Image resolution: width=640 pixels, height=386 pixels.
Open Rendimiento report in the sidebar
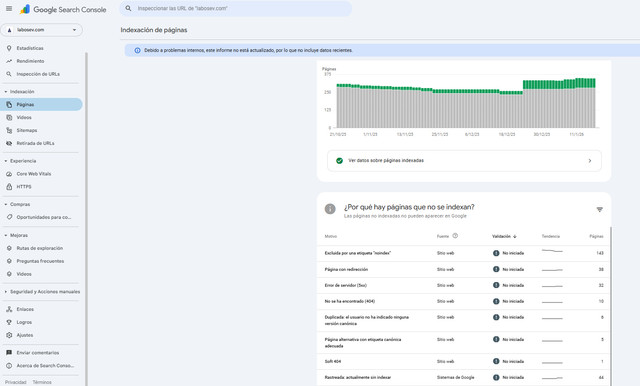pos(30,61)
